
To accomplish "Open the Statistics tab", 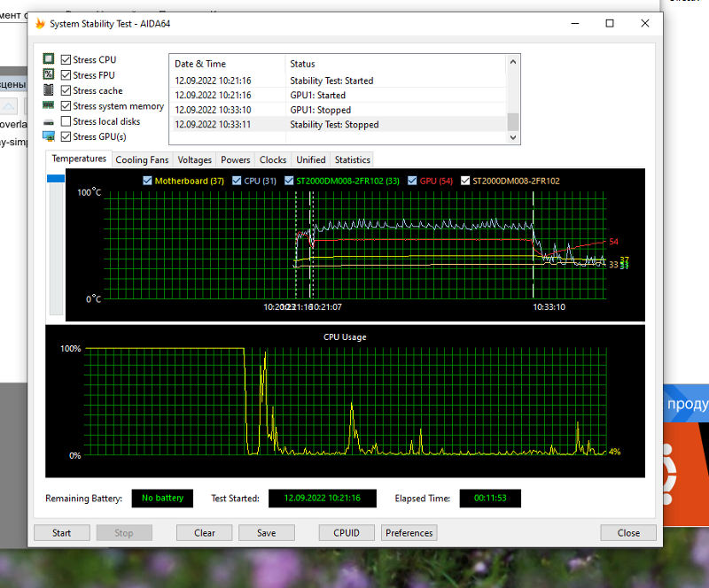I will 352,159.
